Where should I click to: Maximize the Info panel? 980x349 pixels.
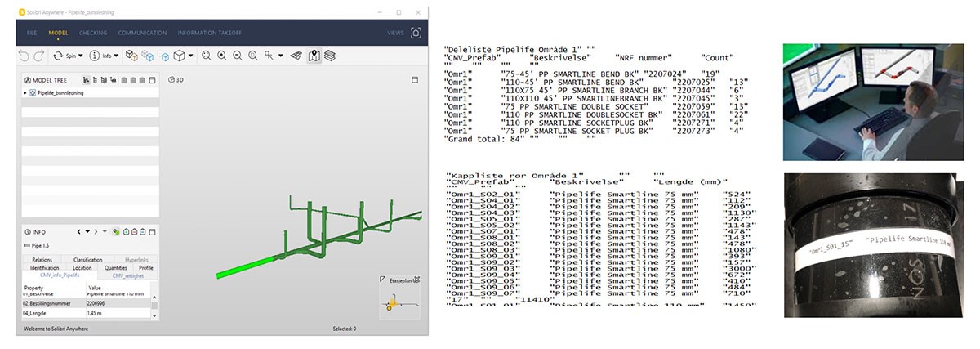(152, 232)
